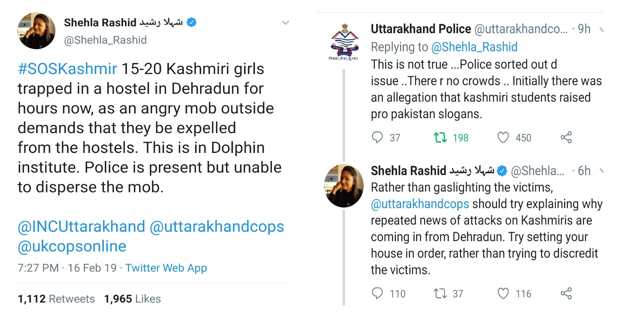Screen dimensions: 644x318
Task: View the list of 1,112 Retweets
Action: click(x=56, y=299)
